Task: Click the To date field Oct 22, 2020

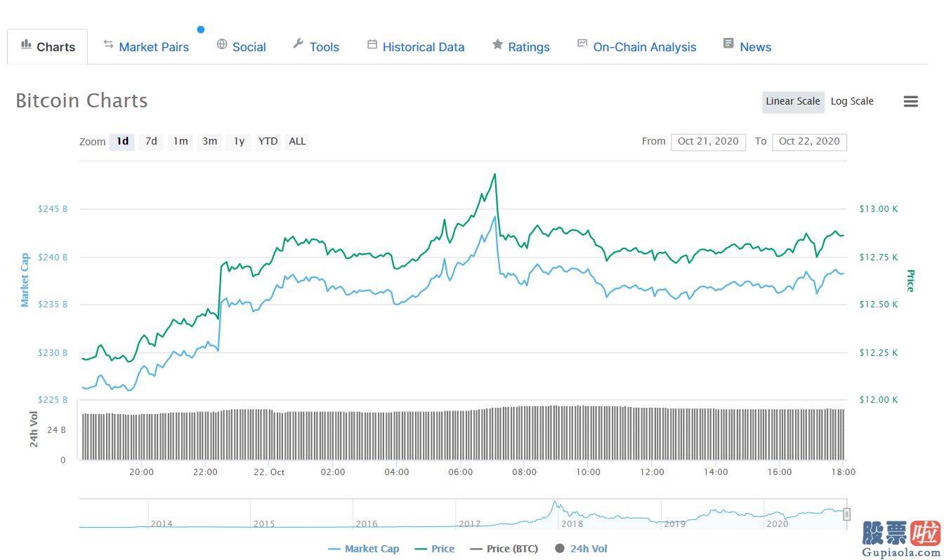Action: point(809,142)
